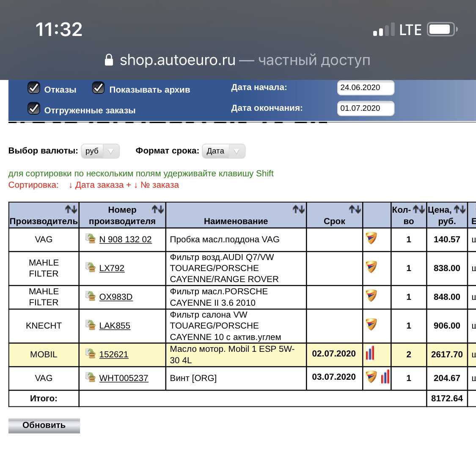Open part number 152621 link

(114, 354)
